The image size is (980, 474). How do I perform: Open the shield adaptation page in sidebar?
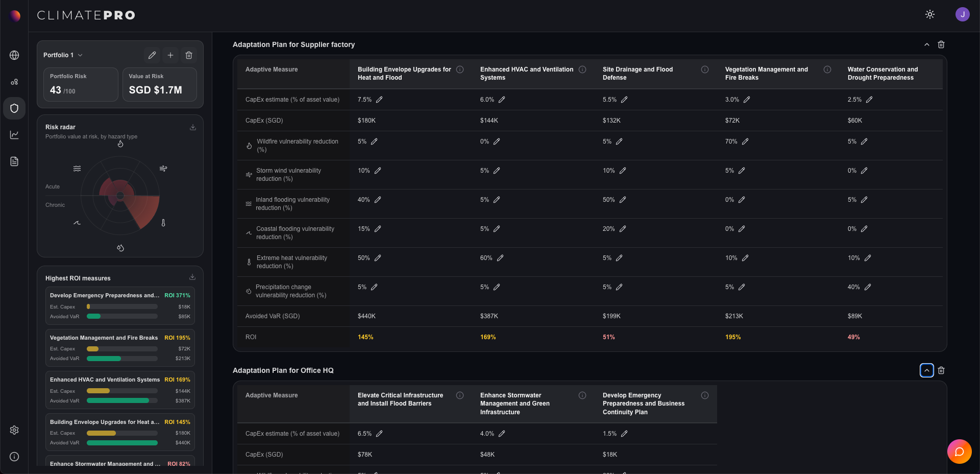pos(14,108)
